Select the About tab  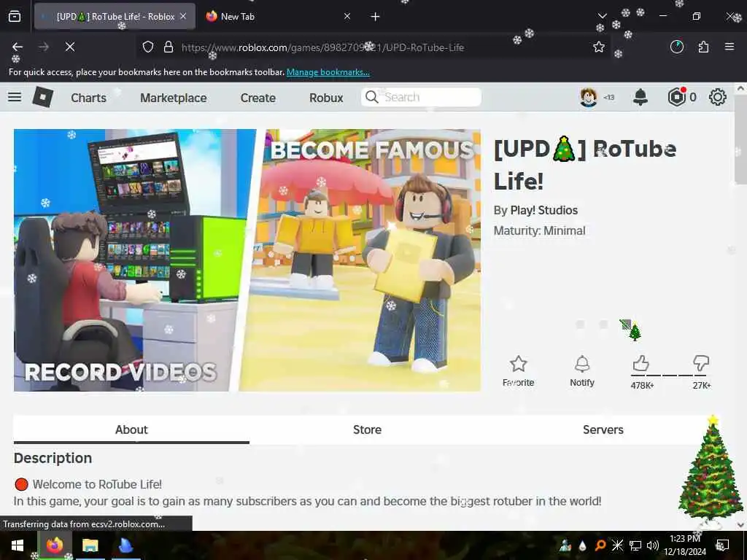pyautogui.click(x=131, y=429)
